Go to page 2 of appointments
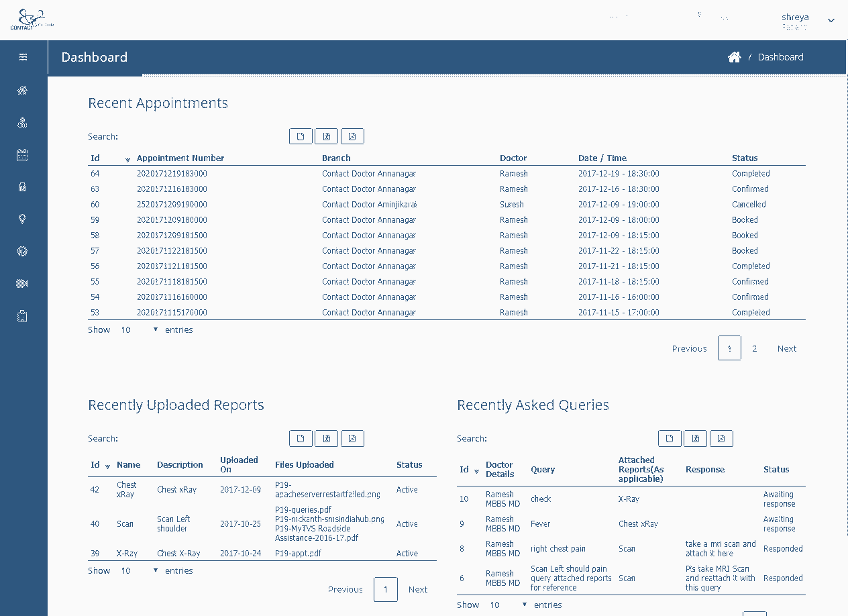The height and width of the screenshot is (616, 848). pyautogui.click(x=755, y=348)
